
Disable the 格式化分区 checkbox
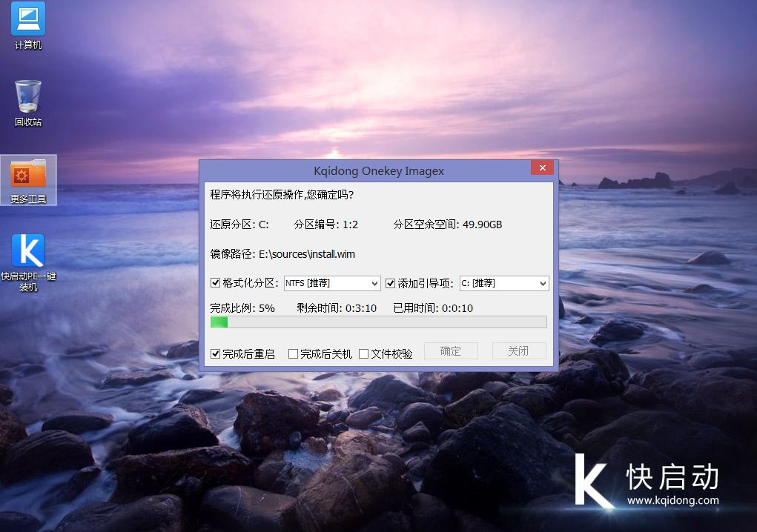pyautogui.click(x=214, y=283)
